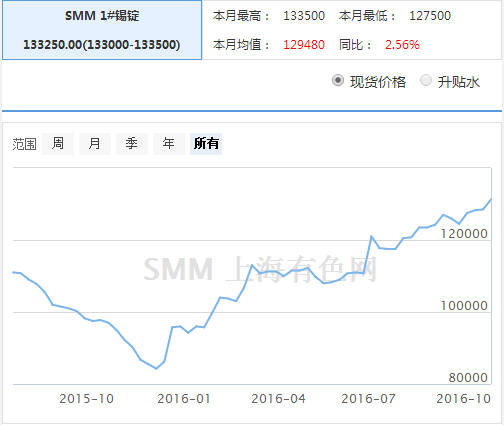Image resolution: width=504 pixels, height=425 pixels.
Task: Click the 2016-04 x-axis label
Action: 278,399
